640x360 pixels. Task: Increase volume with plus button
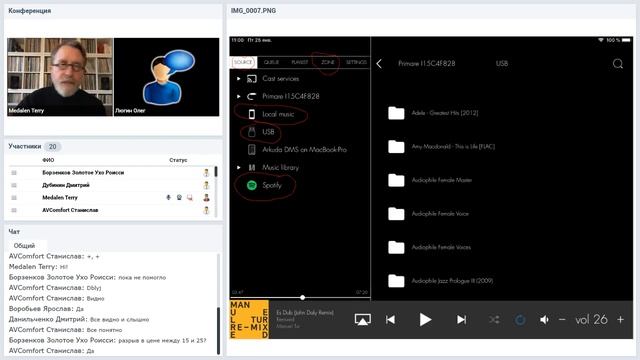620,320
